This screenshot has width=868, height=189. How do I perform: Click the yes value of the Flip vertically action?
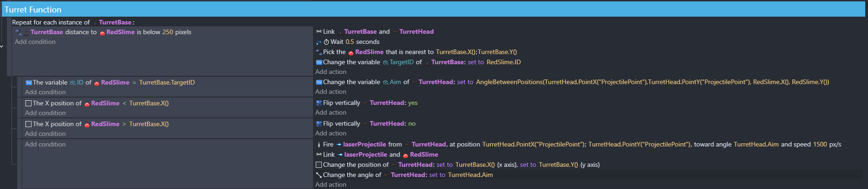click(x=412, y=103)
